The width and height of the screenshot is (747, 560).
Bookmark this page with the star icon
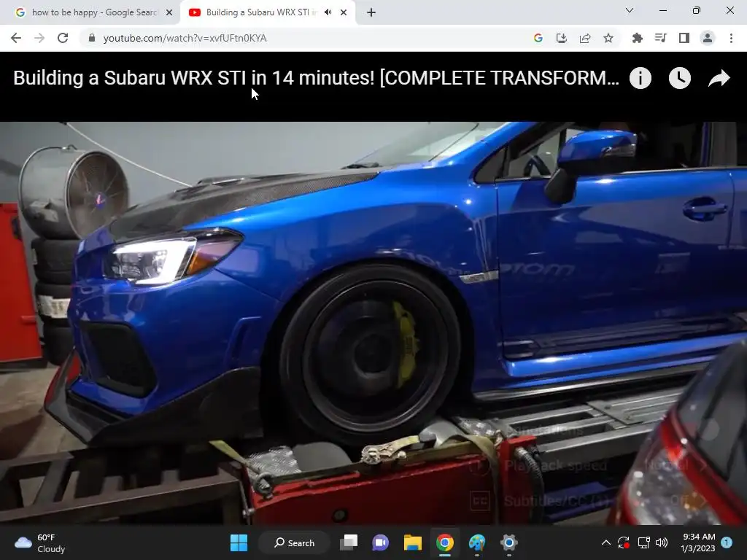(x=608, y=38)
